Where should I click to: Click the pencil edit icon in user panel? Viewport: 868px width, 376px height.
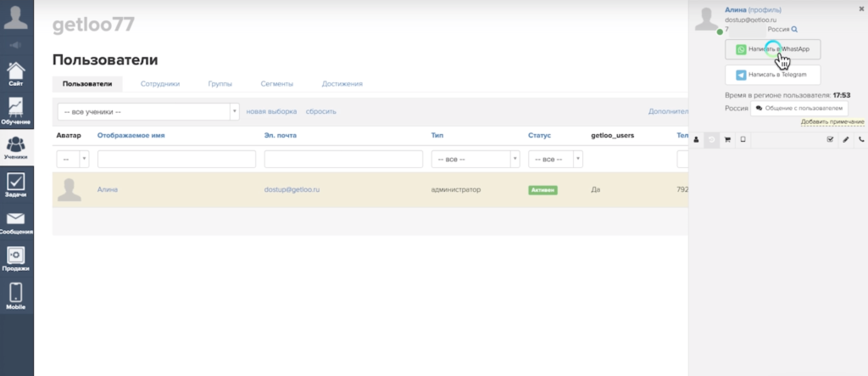click(x=845, y=139)
